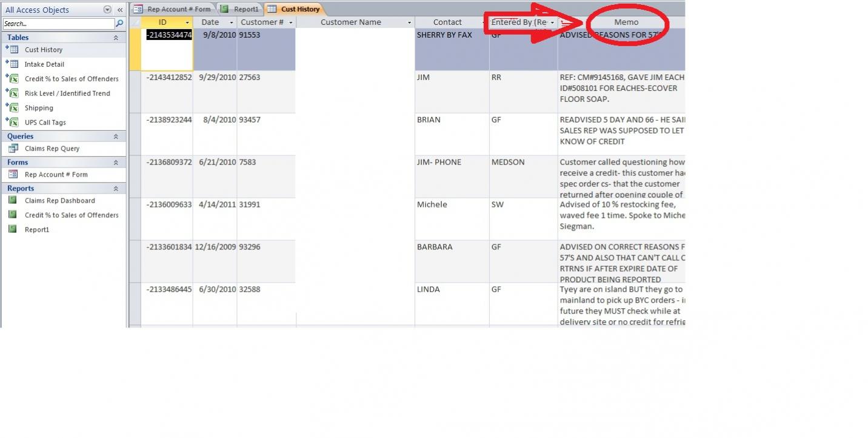This screenshot has height=438, width=868.
Task: Click Entered By cell SW
Action: pos(524,219)
